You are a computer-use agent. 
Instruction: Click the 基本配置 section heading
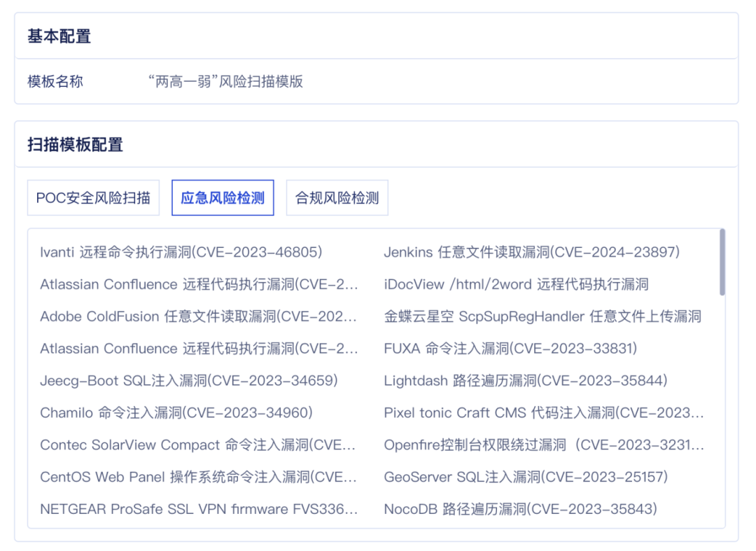[x=59, y=36]
